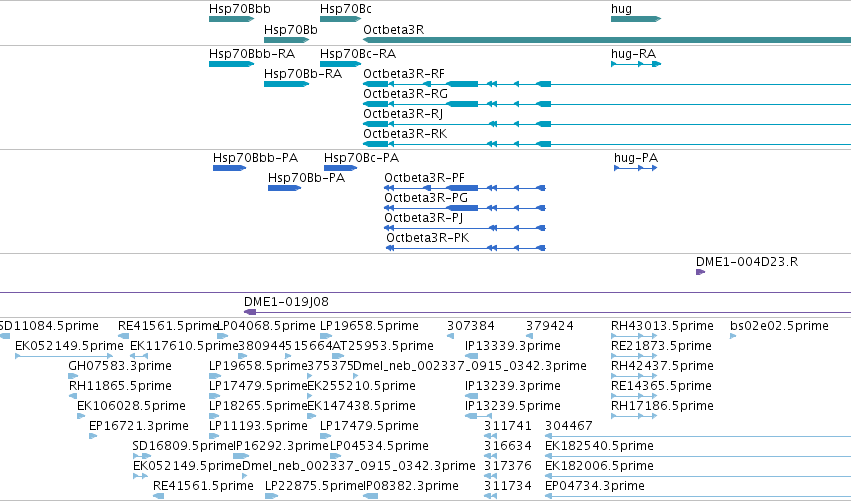This screenshot has width=851, height=501.
Task: Open the 307384 feature label
Action: click(x=471, y=326)
